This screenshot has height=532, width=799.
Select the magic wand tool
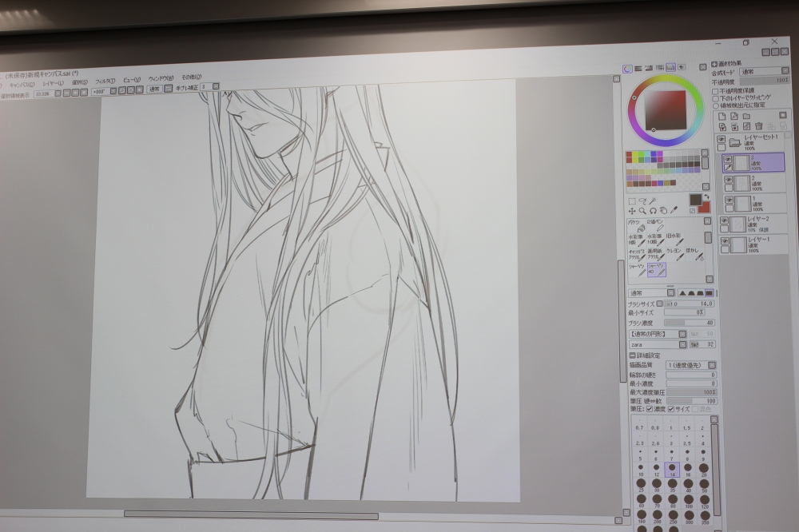pyautogui.click(x=653, y=200)
